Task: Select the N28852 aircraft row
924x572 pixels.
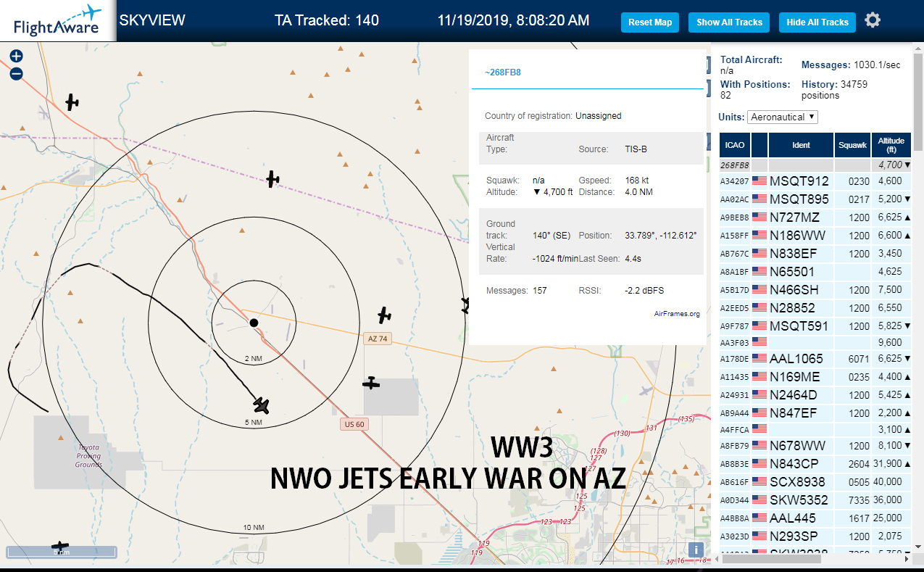Action: pos(815,307)
